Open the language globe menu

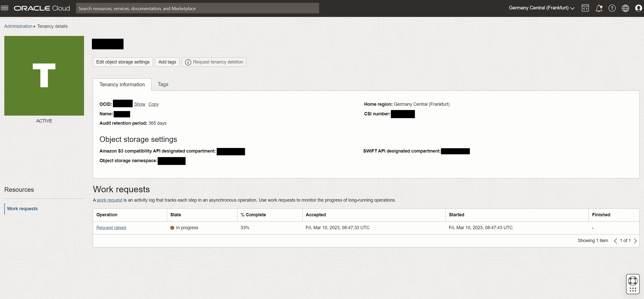point(625,8)
